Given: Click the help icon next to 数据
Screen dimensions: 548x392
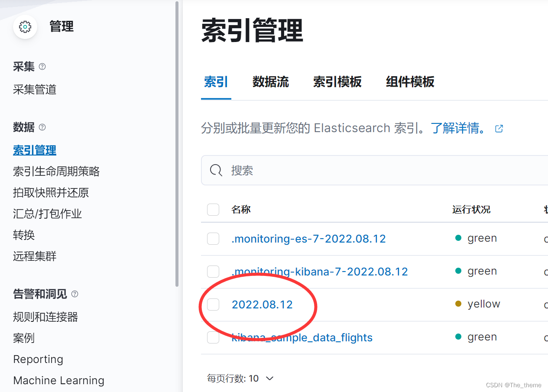Looking at the screenshot, I should pyautogui.click(x=42, y=127).
